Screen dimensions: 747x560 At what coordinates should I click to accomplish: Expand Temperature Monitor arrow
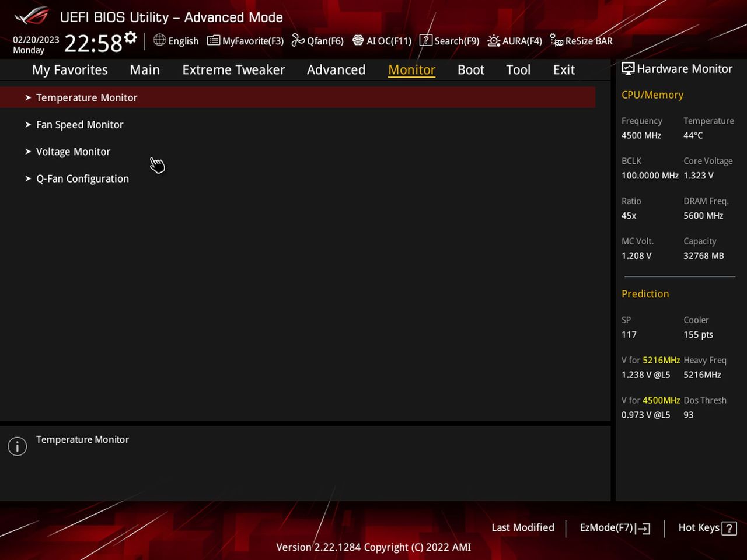28,97
